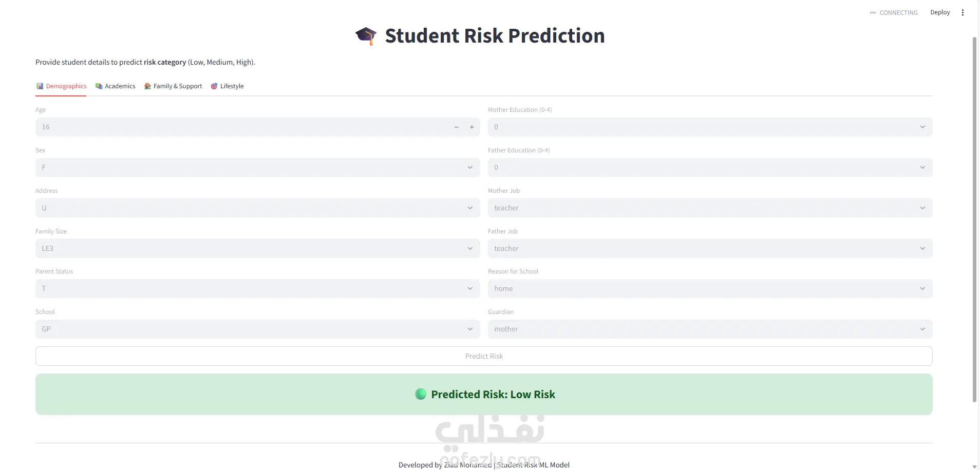
Task: Click the Academics tab books icon
Action: pyautogui.click(x=99, y=86)
